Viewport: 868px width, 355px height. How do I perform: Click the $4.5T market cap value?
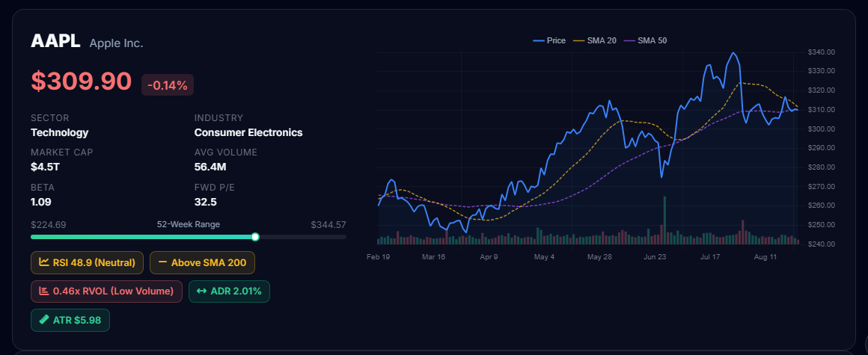pyautogui.click(x=46, y=167)
